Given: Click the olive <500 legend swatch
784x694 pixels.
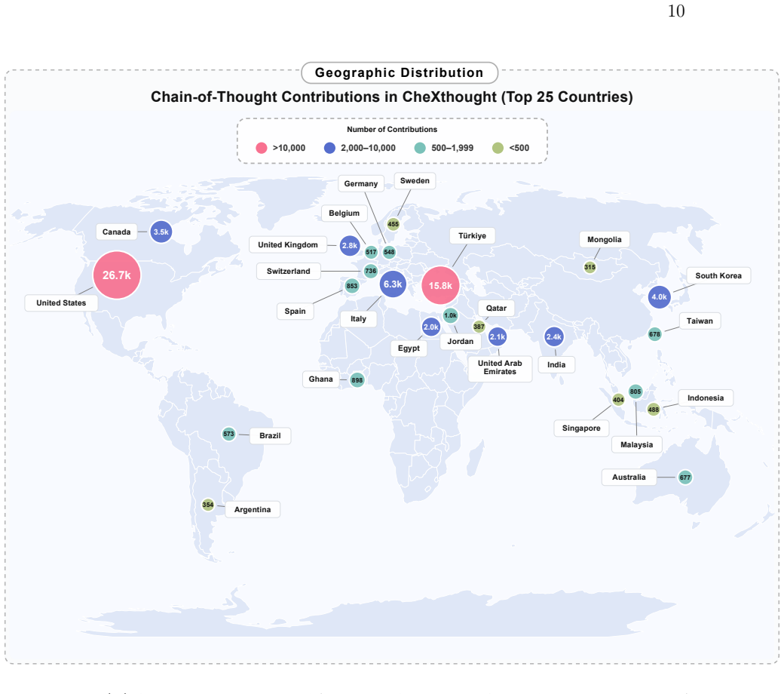Looking at the screenshot, I should [x=498, y=148].
